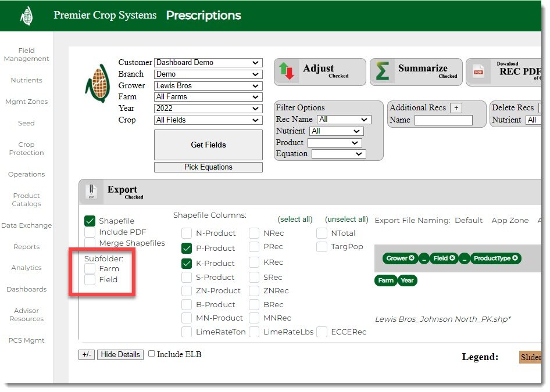Tick the Include ELB checkbox
This screenshot has width=550, height=392.
(152, 354)
